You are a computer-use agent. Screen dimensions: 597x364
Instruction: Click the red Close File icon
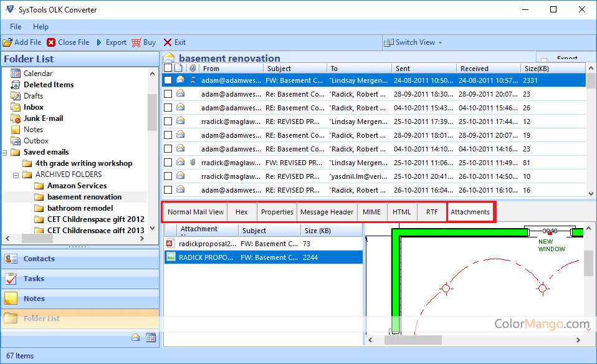click(51, 42)
